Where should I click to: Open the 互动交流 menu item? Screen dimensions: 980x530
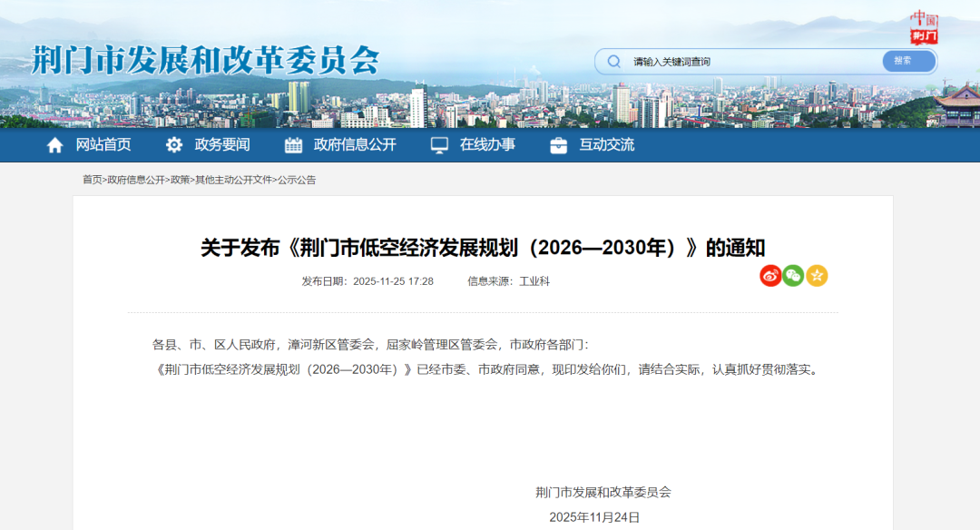(x=608, y=144)
